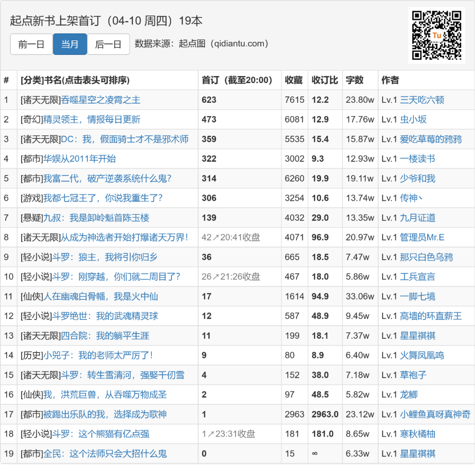Open book 小兕子：我的老师太严厉了！
The image size is (475, 476).
coord(98,355)
